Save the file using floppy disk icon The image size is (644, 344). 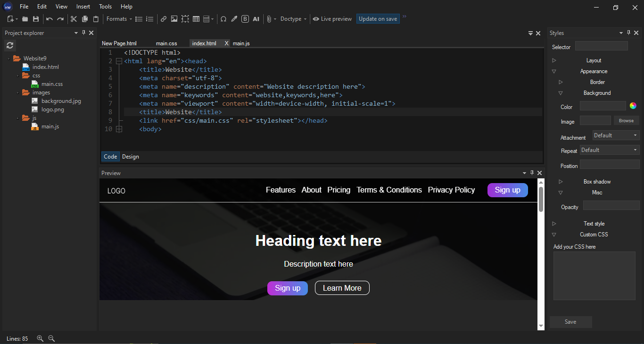(36, 19)
